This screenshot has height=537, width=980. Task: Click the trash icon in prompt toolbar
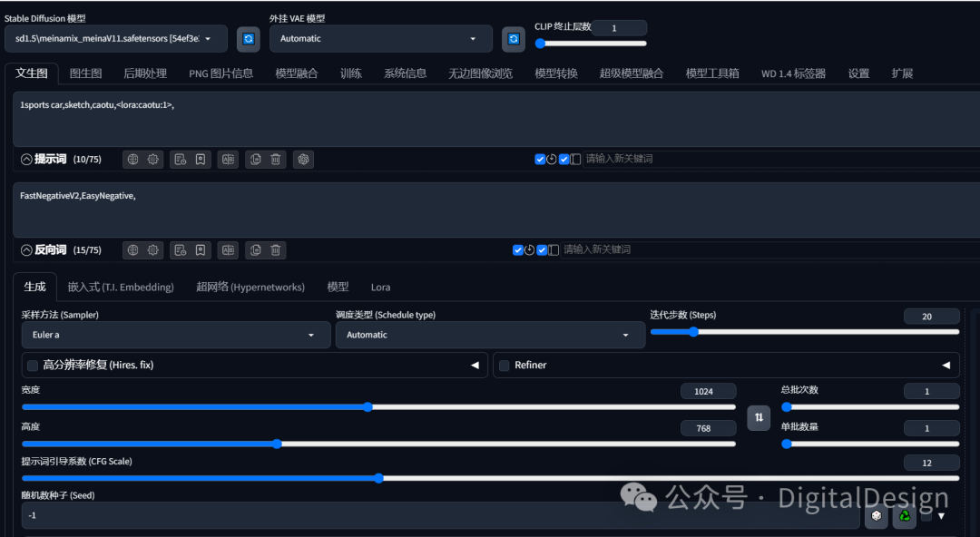[x=276, y=160]
